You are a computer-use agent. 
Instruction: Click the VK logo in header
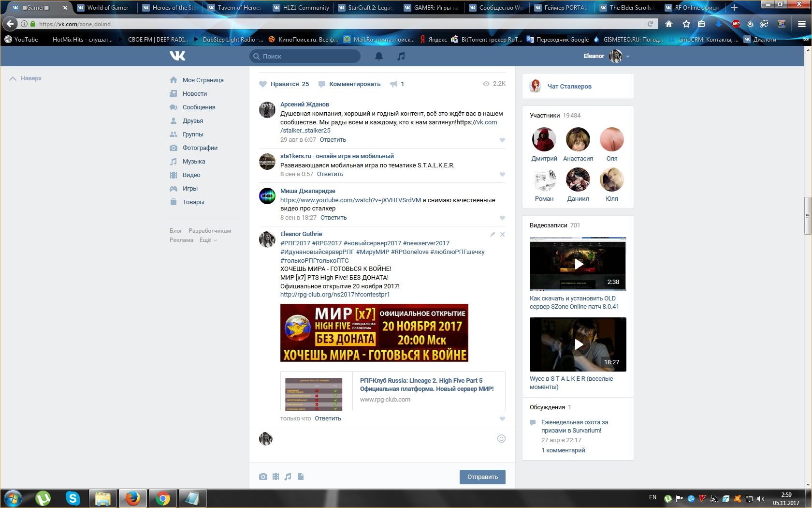[177, 56]
